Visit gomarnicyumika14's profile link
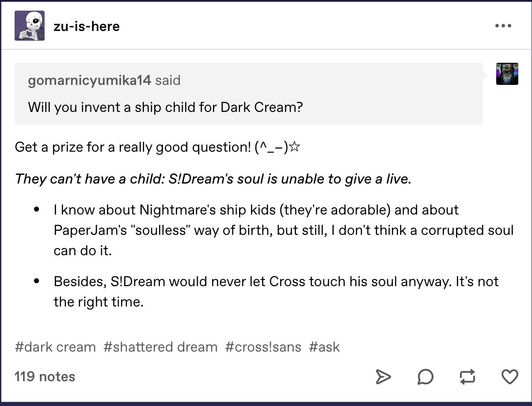Screen dimensions: 532x406 pos(89,80)
